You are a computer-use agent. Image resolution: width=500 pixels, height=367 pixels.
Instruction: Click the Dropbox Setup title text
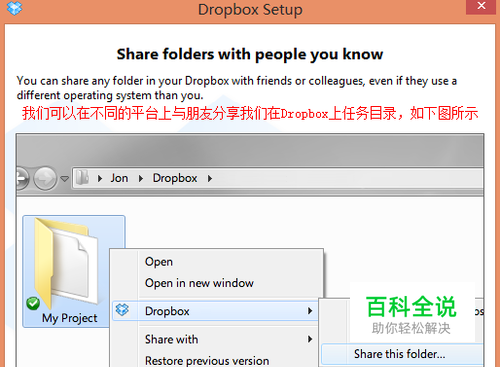point(250,9)
